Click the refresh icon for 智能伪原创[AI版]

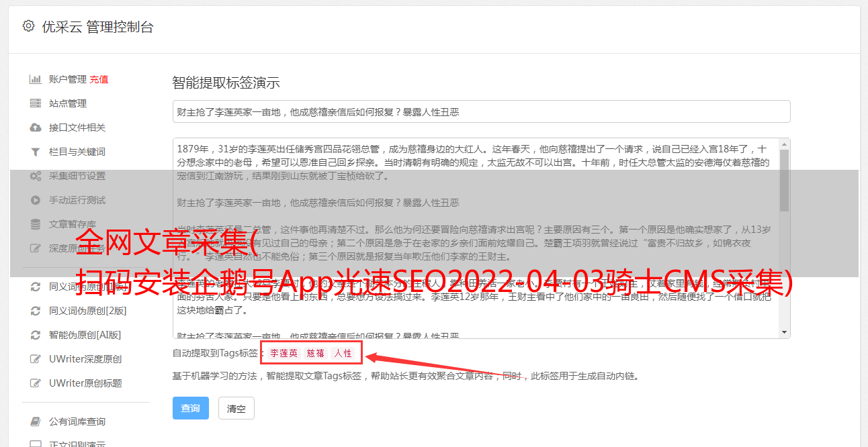click(36, 335)
